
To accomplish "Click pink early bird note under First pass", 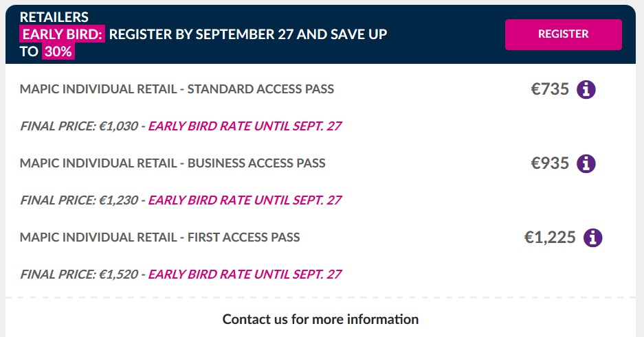I will (245, 275).
